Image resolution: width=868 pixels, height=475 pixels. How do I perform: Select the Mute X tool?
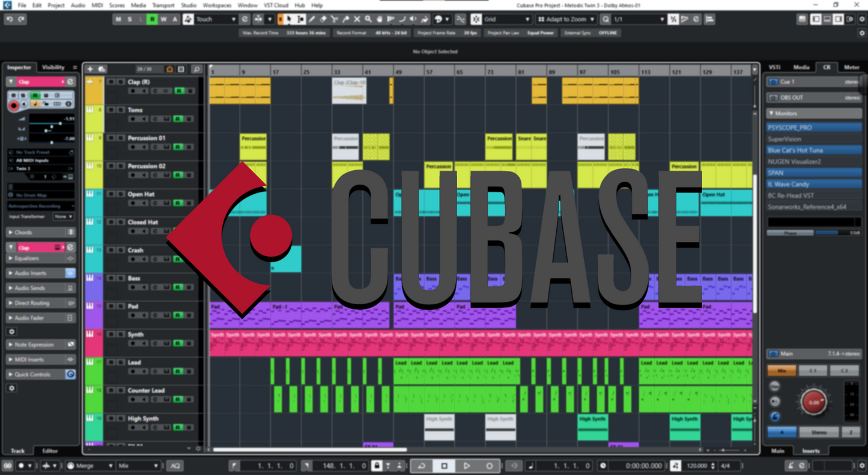tap(357, 19)
